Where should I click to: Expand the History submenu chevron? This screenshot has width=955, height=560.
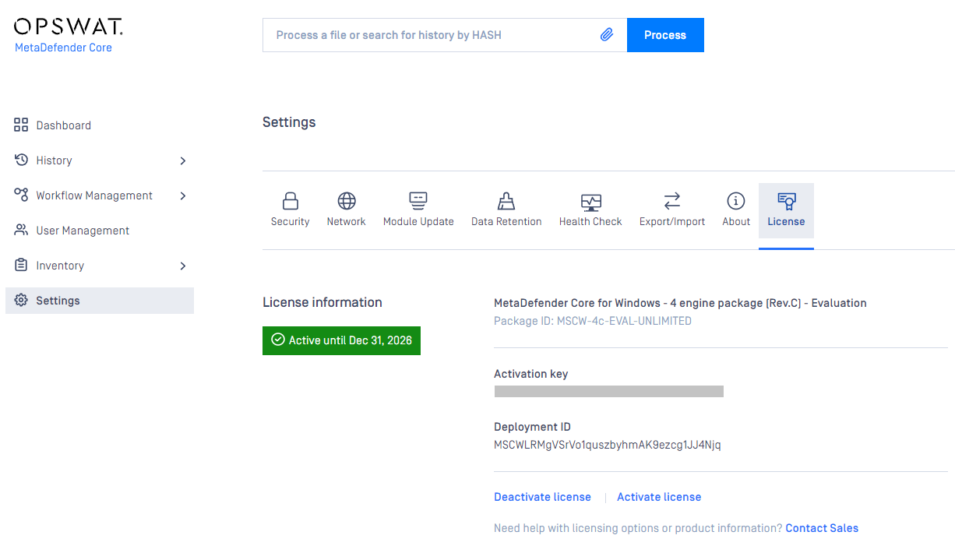[x=183, y=160]
